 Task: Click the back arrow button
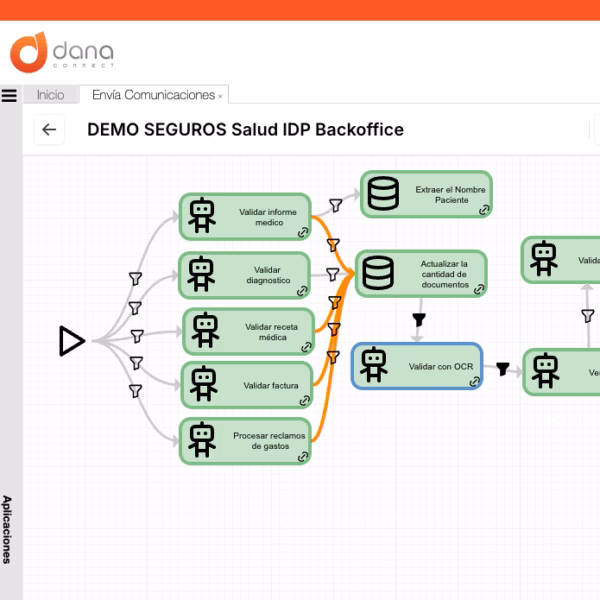(49, 129)
